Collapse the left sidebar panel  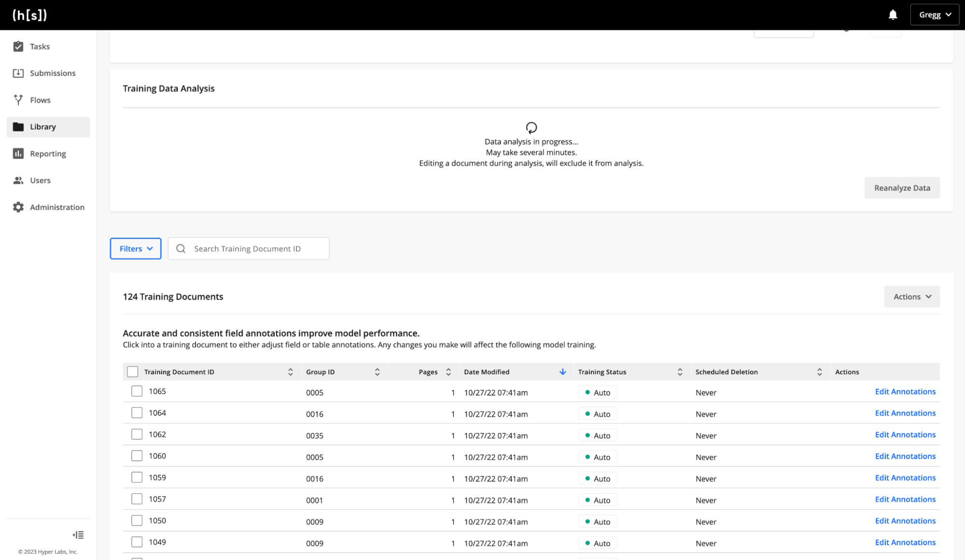[78, 534]
